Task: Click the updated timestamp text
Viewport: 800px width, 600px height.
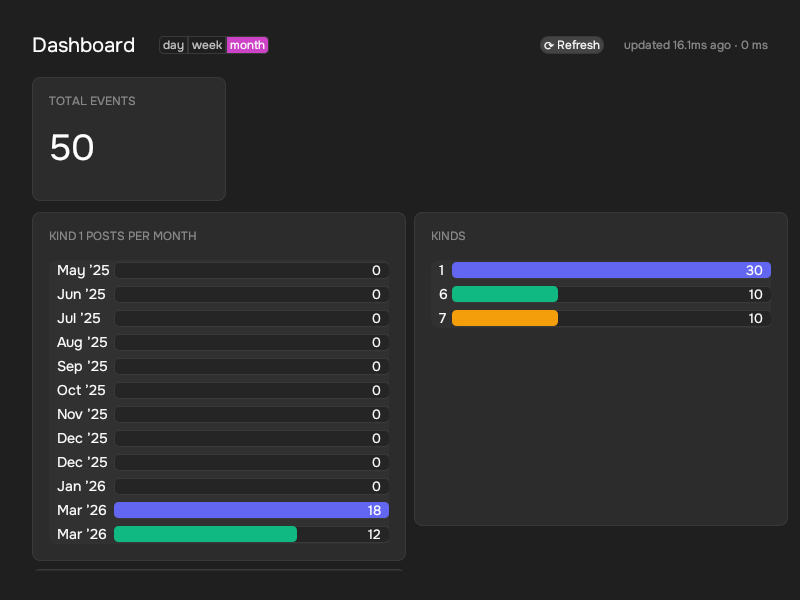Action: pos(695,45)
